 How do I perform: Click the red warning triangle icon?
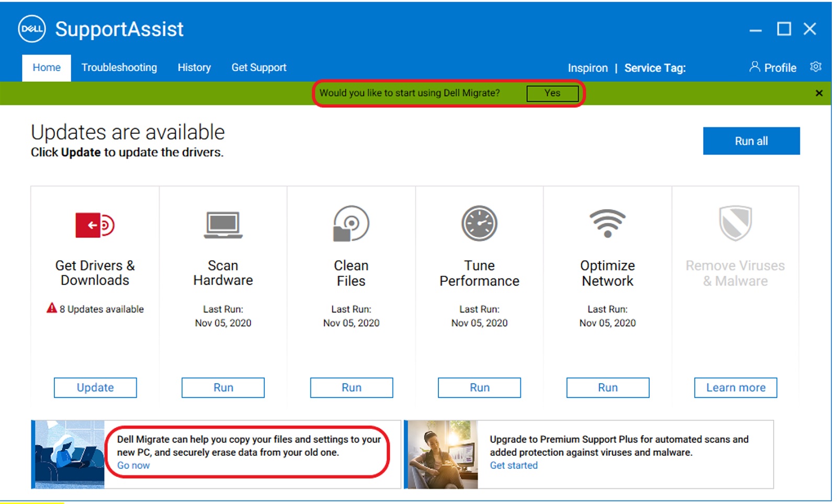pos(52,308)
